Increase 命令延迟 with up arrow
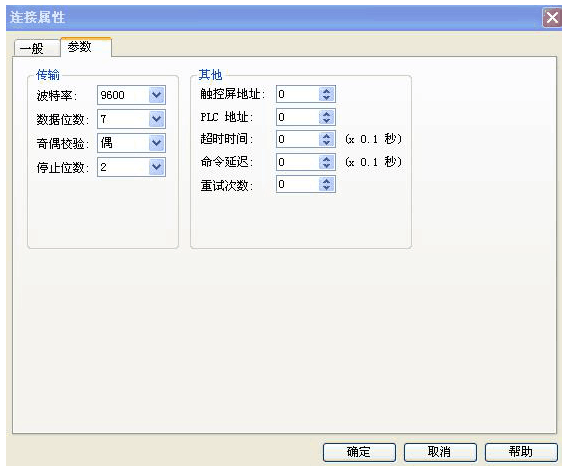The height and width of the screenshot is (471, 564). (326, 159)
